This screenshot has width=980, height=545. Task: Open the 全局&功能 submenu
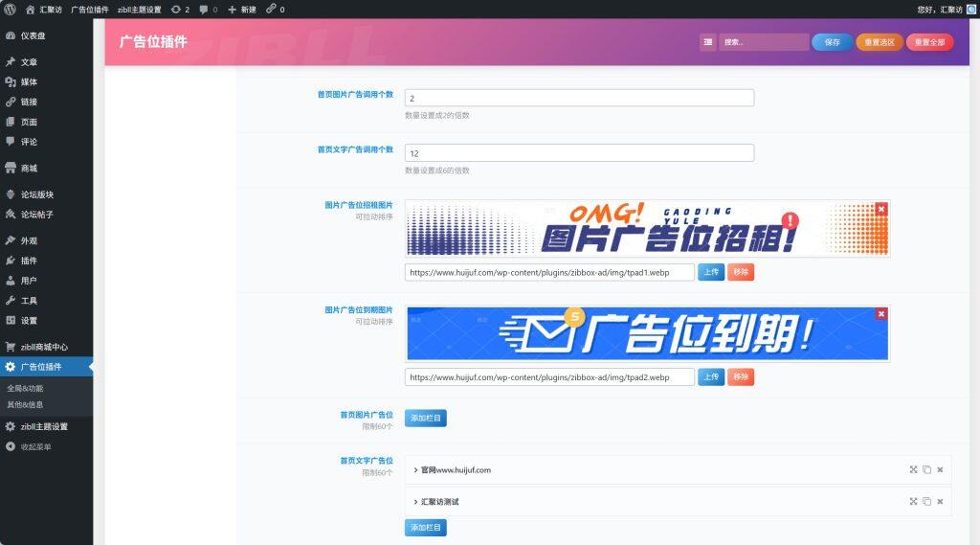tap(25, 389)
